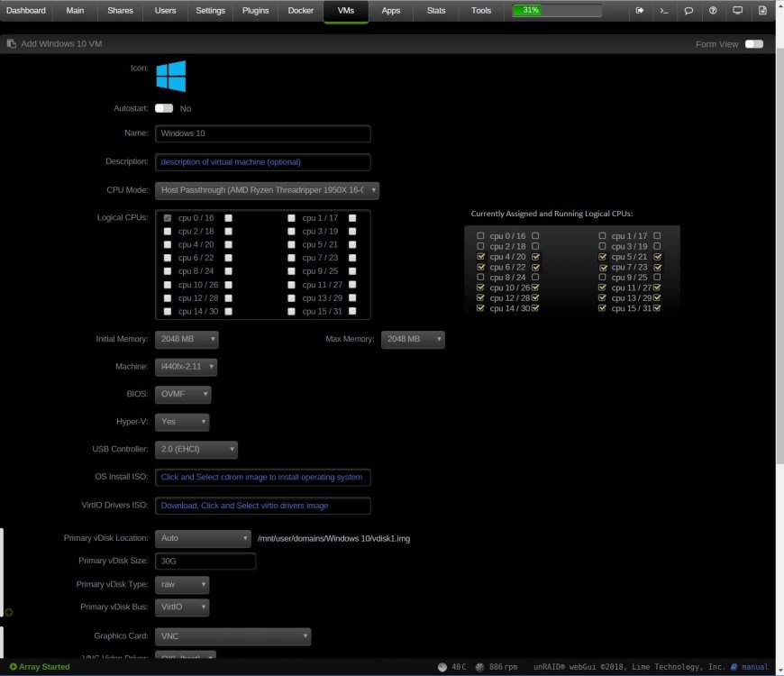Click the Windows logo VM icon

pos(171,76)
